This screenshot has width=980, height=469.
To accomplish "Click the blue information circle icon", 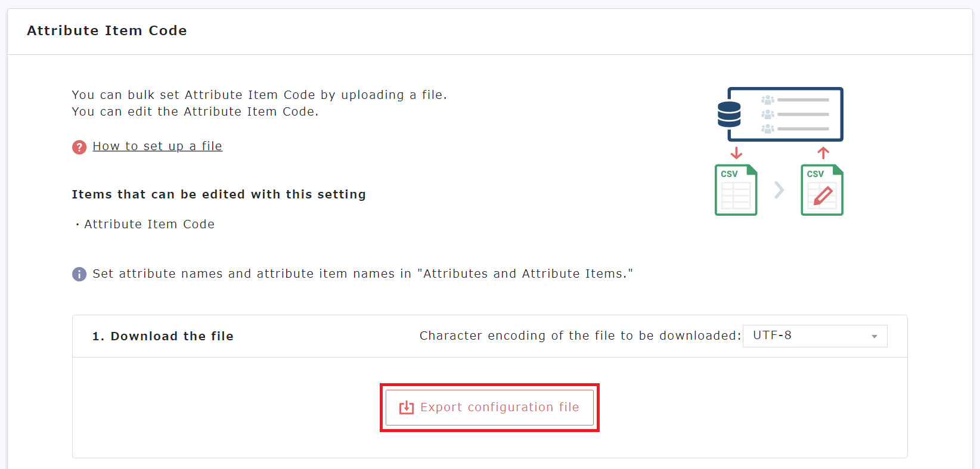I will pos(79,274).
